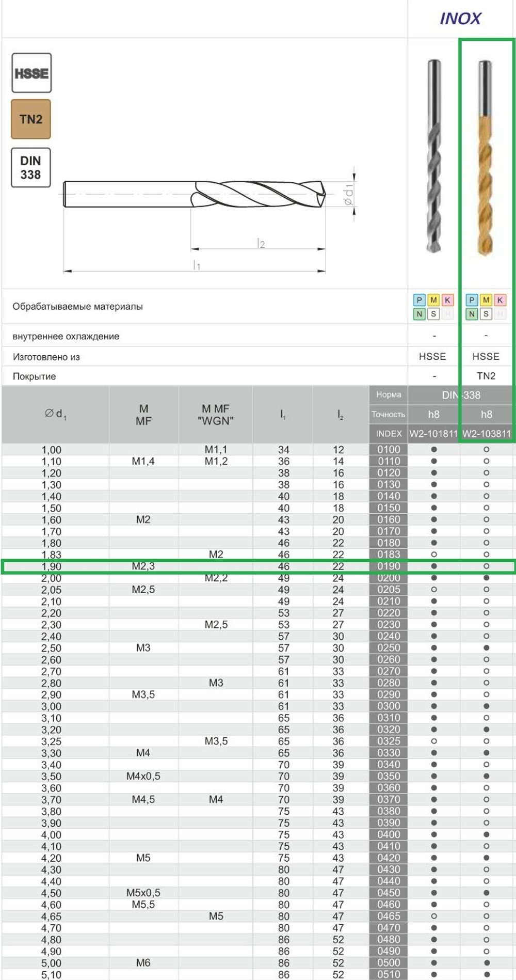Click the M6 thread cell
This screenshot has height=980, width=516.
pos(143,963)
